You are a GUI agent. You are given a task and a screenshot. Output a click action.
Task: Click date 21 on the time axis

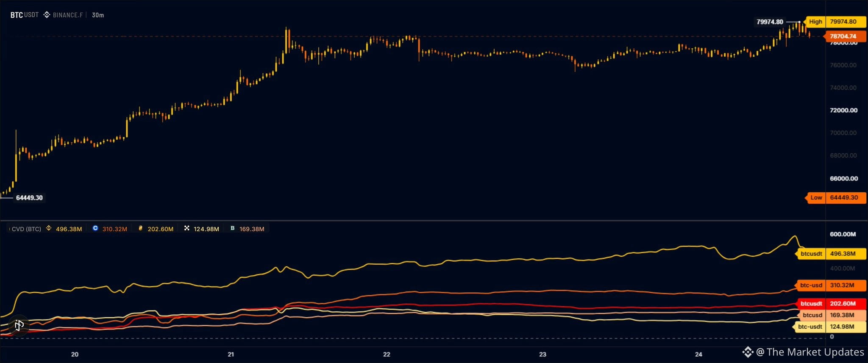231,354
